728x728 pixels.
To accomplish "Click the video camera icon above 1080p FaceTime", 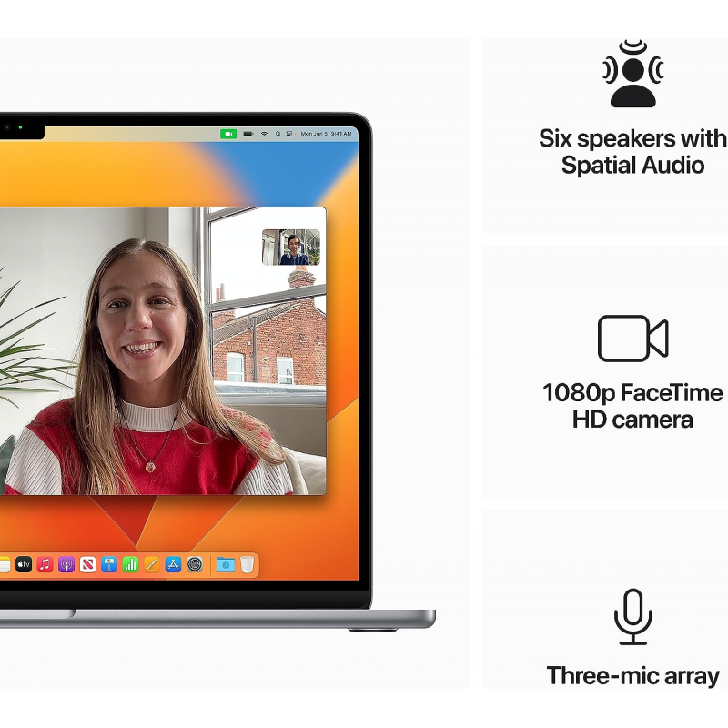I will 632,339.
